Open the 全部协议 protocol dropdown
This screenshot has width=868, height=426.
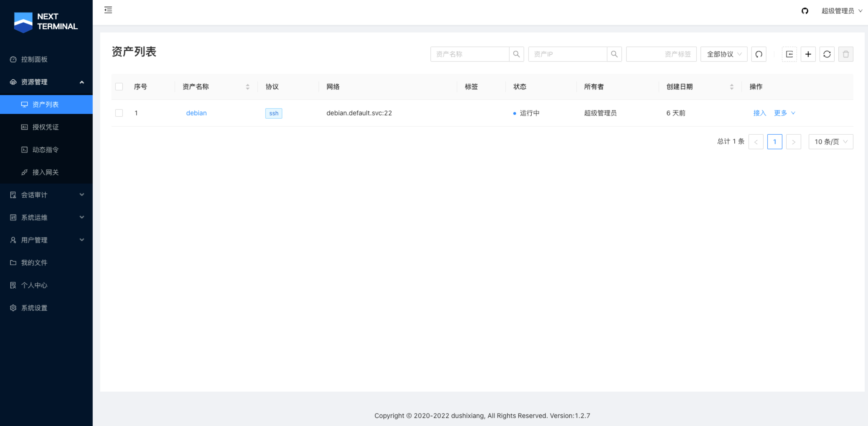point(724,54)
